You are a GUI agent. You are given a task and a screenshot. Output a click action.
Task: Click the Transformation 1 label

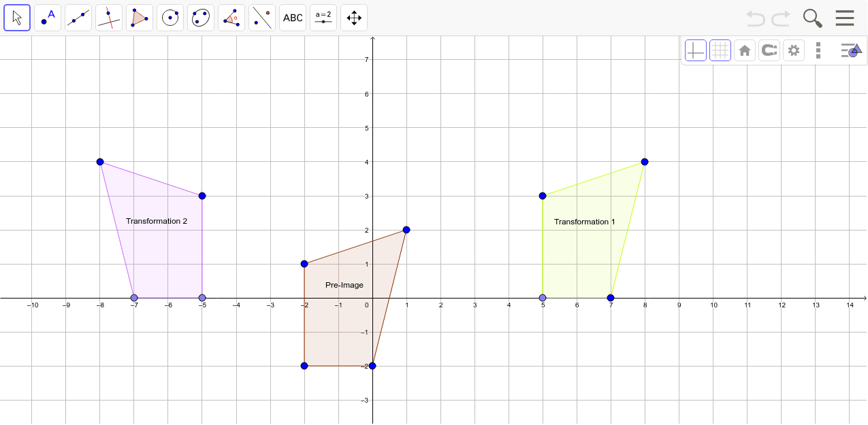tap(585, 222)
